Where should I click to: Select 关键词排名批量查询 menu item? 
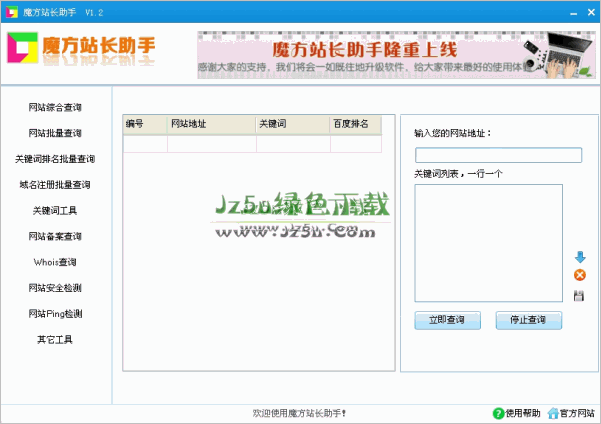coord(55,159)
